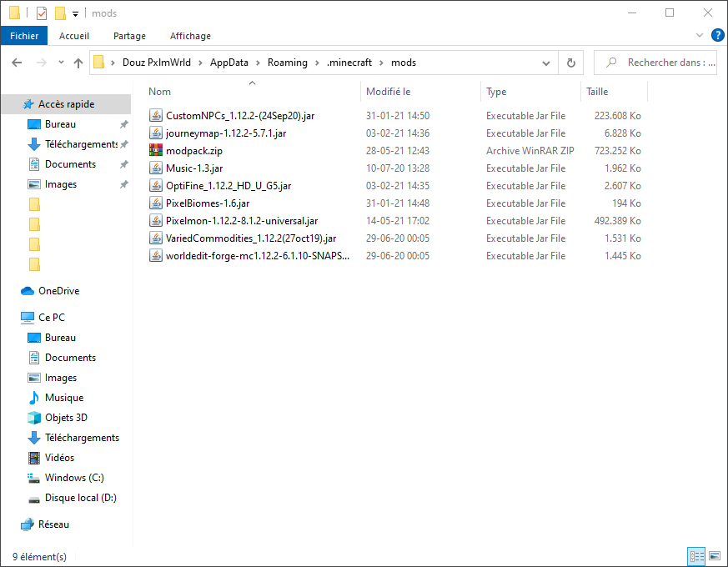
Task: Open pinned Documents under Accès rapide
Action: point(62,164)
